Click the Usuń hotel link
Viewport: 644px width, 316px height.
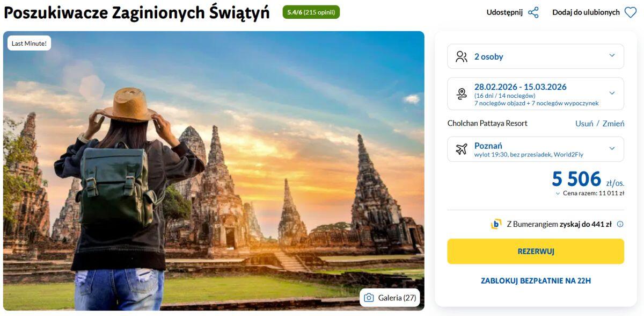584,124
